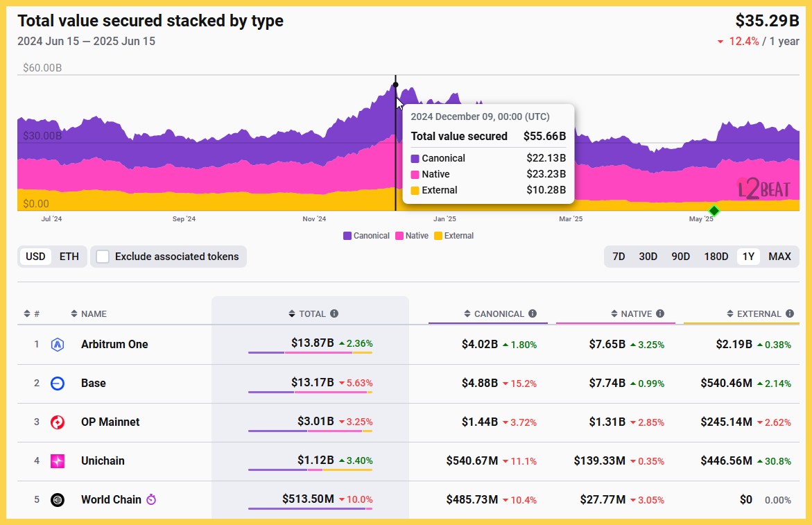This screenshot has height=525, width=812.
Task: Open the Unichain project link
Action: [x=103, y=461]
